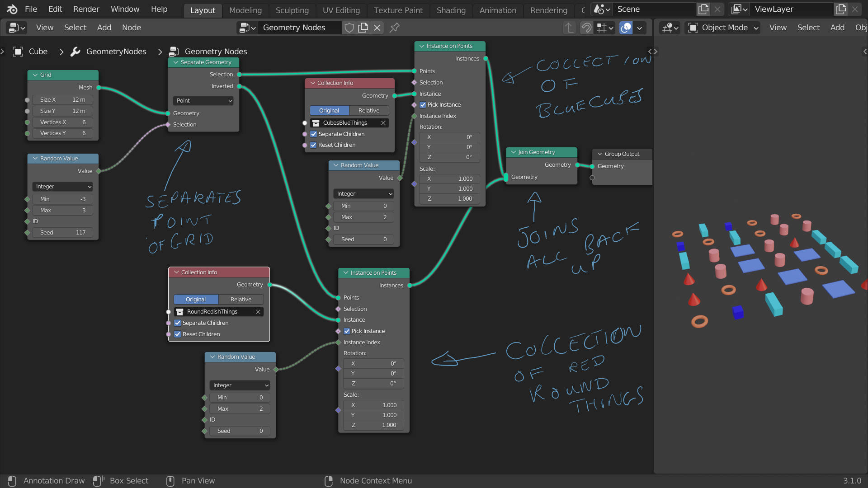The width and height of the screenshot is (868, 488).
Task: Open the editor type selector icon
Action: [x=16, y=28]
